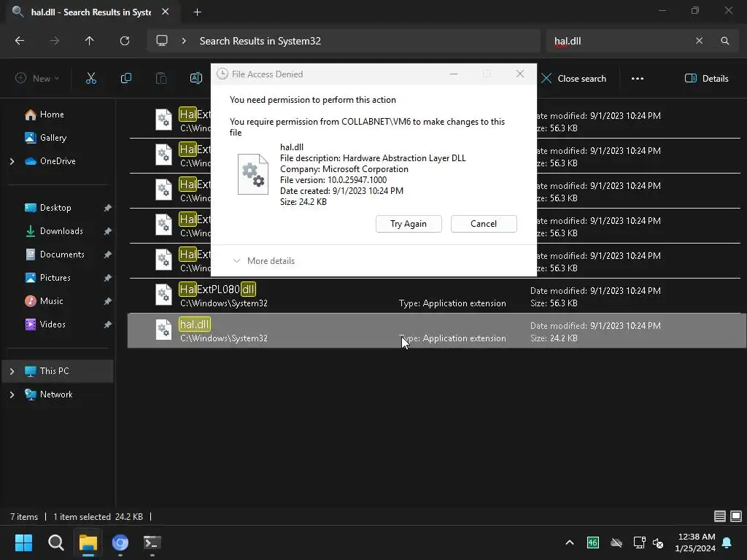Expand the Network tree node
Image resolution: width=747 pixels, height=560 pixels.
tap(12, 394)
